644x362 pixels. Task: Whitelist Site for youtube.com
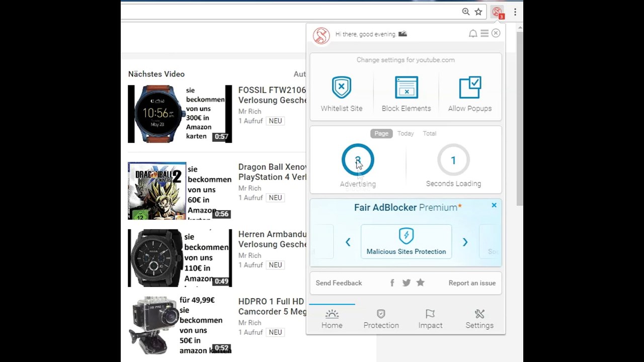pos(342,94)
